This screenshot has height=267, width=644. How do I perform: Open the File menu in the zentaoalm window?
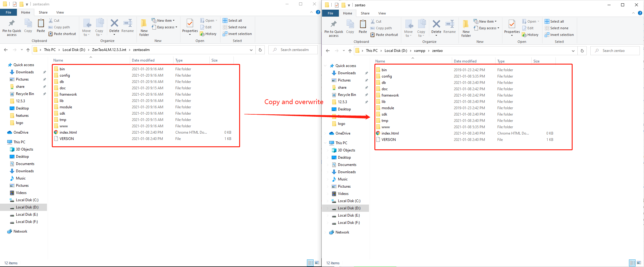coord(8,12)
